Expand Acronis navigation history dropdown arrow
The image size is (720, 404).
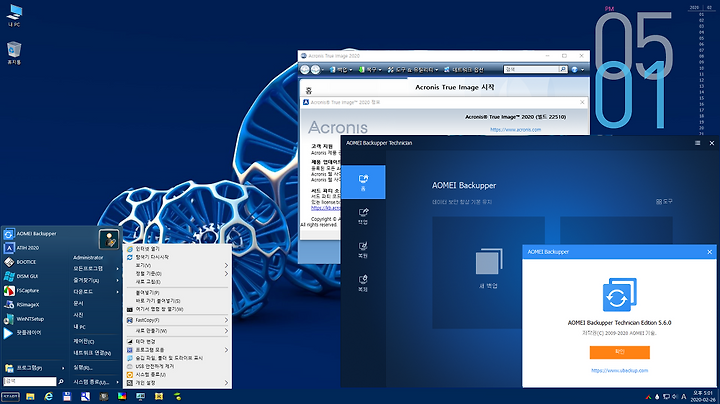tap(323, 70)
